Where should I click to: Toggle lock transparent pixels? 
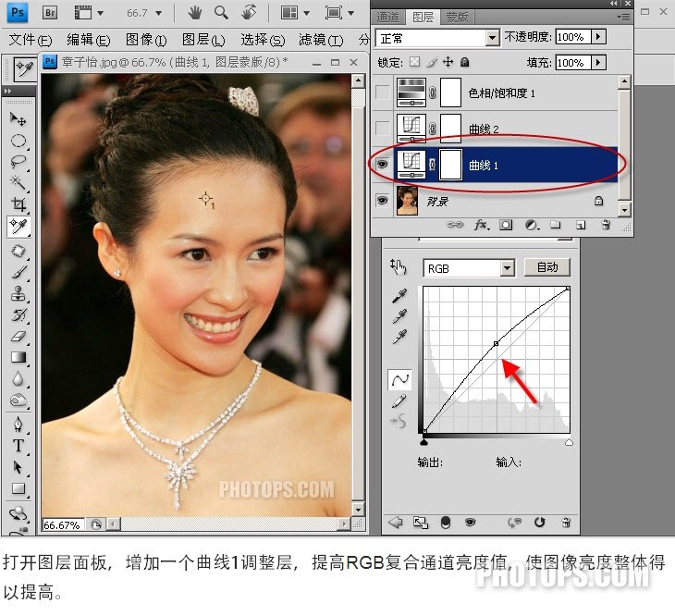tap(414, 62)
